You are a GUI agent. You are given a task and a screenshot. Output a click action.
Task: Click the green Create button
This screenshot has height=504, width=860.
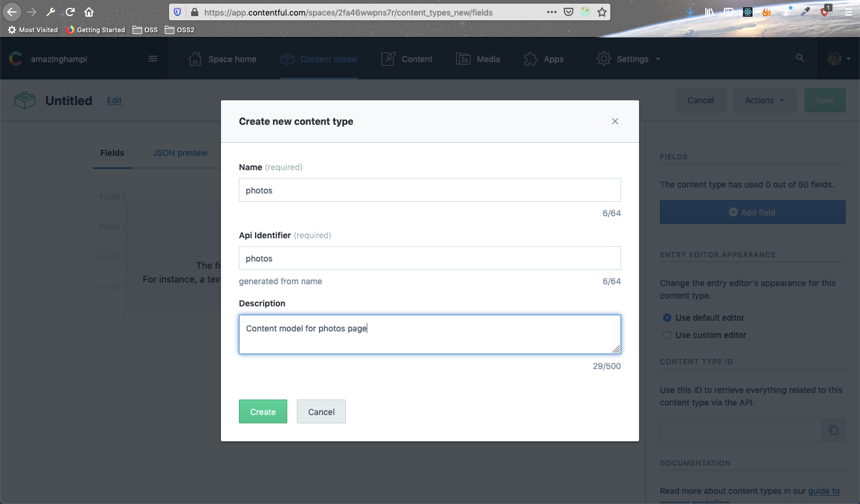click(263, 411)
